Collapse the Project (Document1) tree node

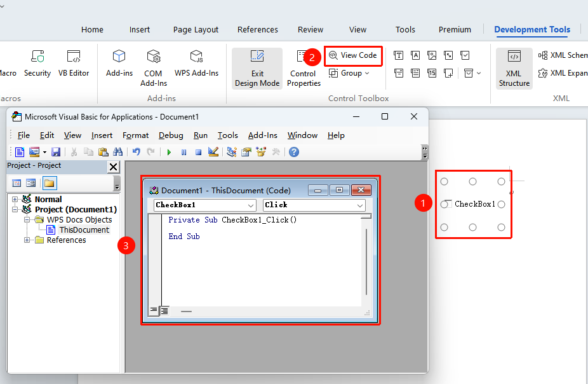coord(15,209)
